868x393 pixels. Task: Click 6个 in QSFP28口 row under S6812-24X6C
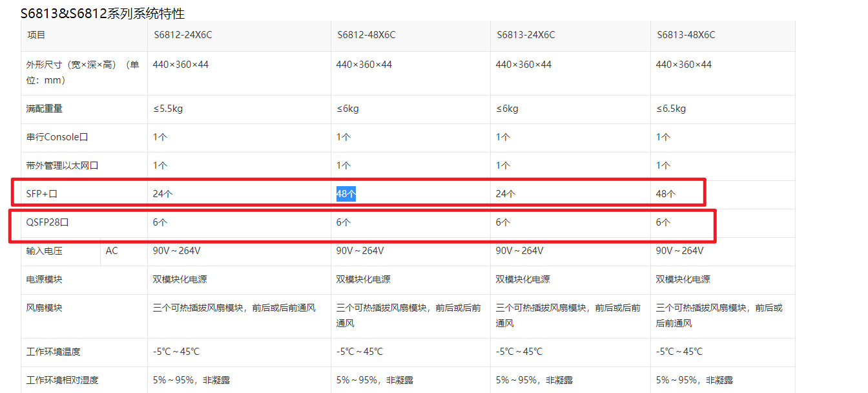tap(160, 222)
